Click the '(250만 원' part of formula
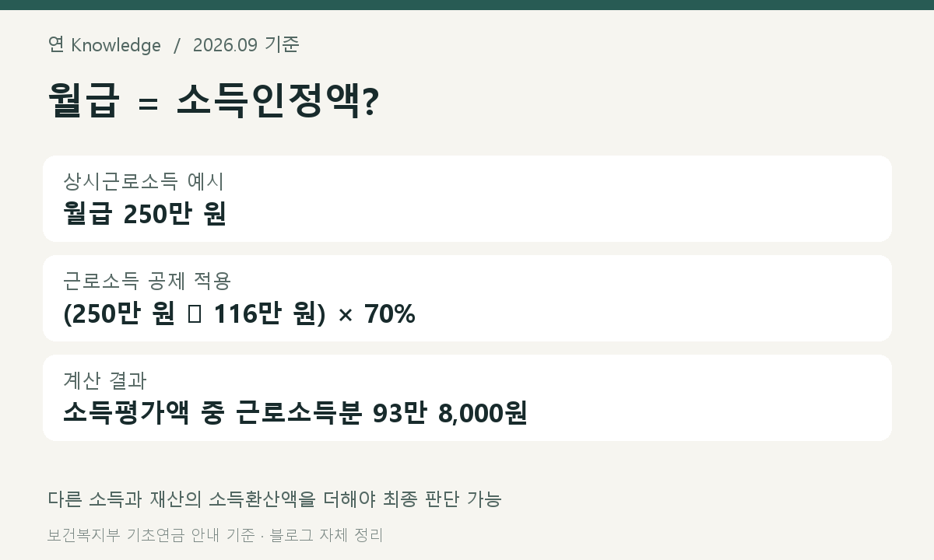This screenshot has width=934, height=560. pyautogui.click(x=119, y=314)
